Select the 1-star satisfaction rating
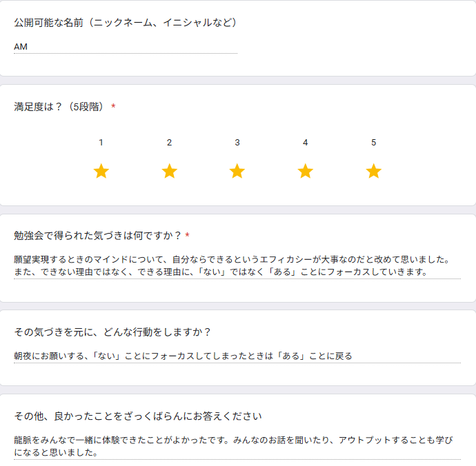 (101, 171)
